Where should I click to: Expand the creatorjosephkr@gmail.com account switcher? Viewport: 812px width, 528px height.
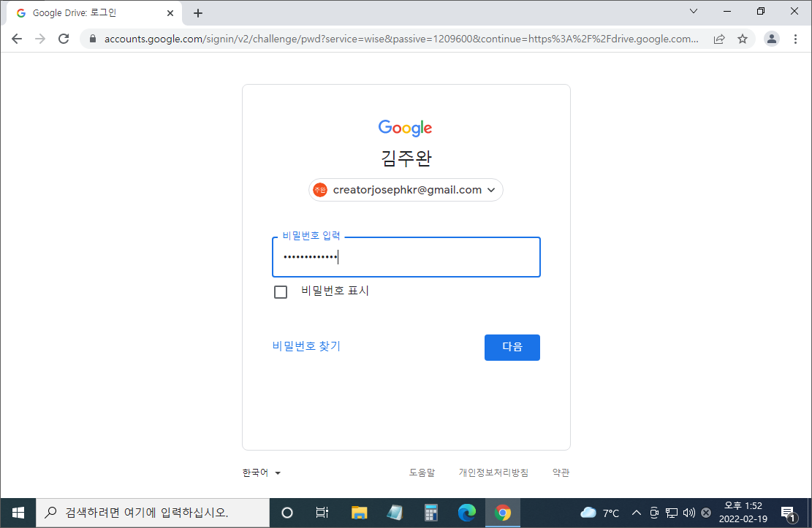click(x=406, y=190)
